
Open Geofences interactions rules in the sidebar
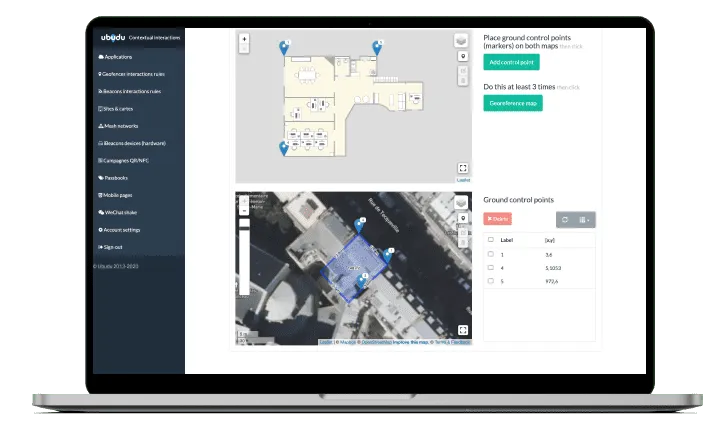coord(131,74)
